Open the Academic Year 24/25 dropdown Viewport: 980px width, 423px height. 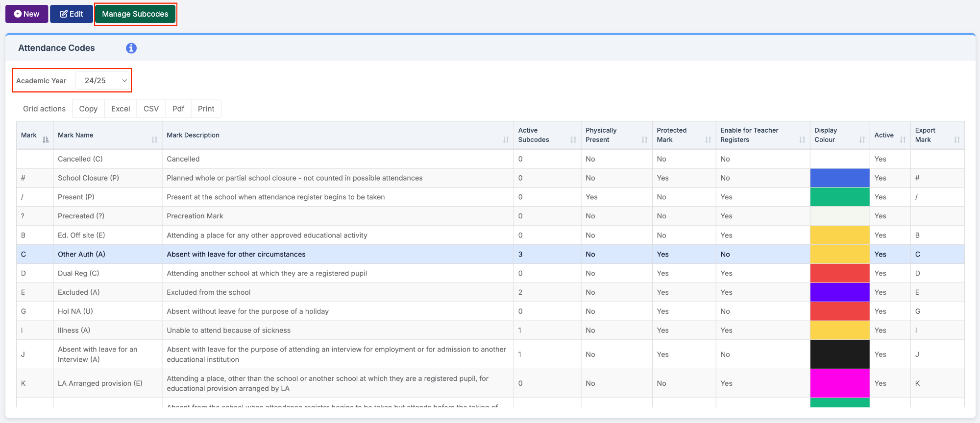(x=103, y=80)
